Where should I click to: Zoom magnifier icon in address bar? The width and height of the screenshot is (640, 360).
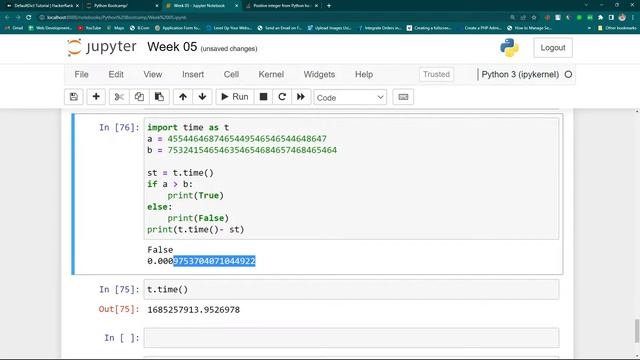(513, 18)
